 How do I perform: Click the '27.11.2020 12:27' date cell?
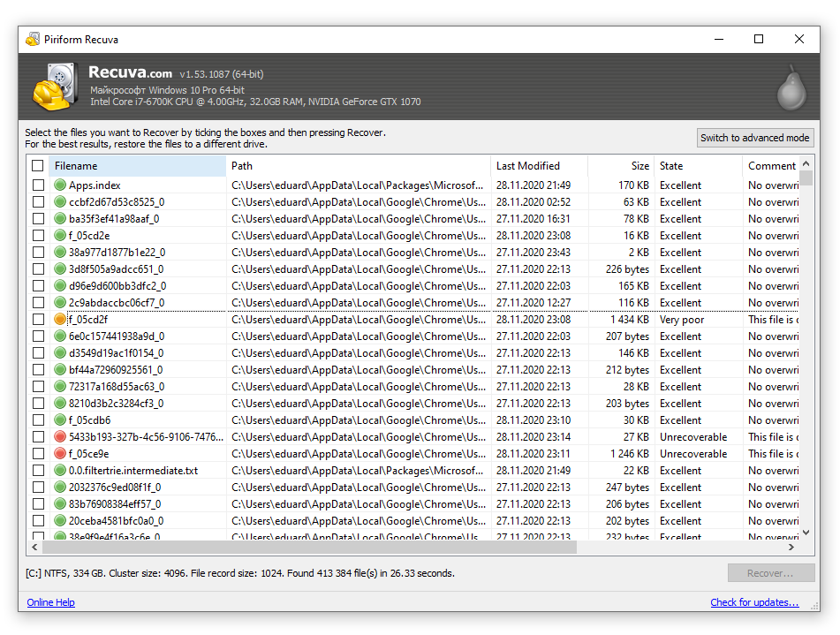[x=533, y=302]
